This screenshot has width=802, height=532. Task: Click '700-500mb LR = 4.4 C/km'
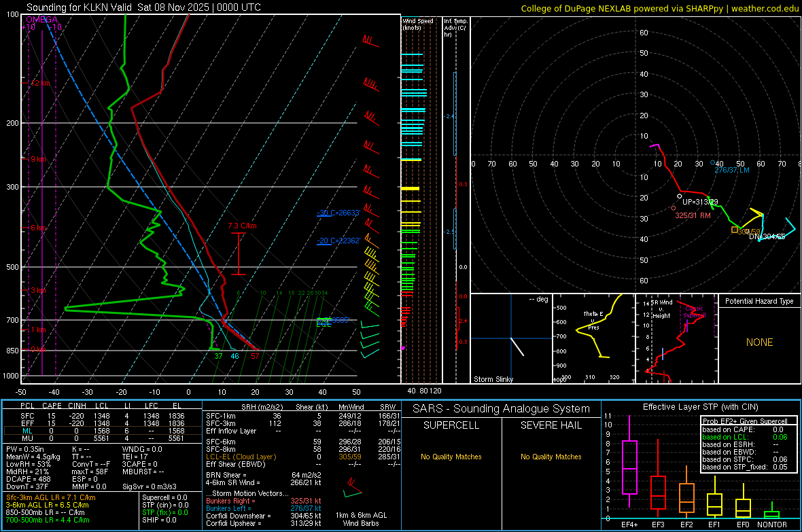coord(47,520)
